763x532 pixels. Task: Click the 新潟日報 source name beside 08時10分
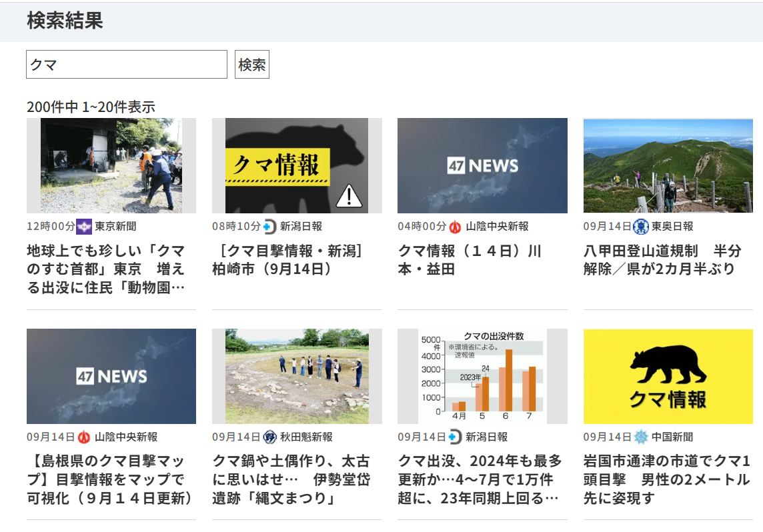[x=301, y=227]
